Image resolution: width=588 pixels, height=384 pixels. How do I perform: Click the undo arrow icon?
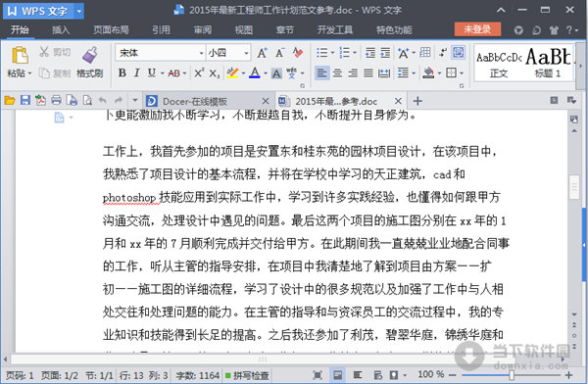pyautogui.click(x=102, y=100)
